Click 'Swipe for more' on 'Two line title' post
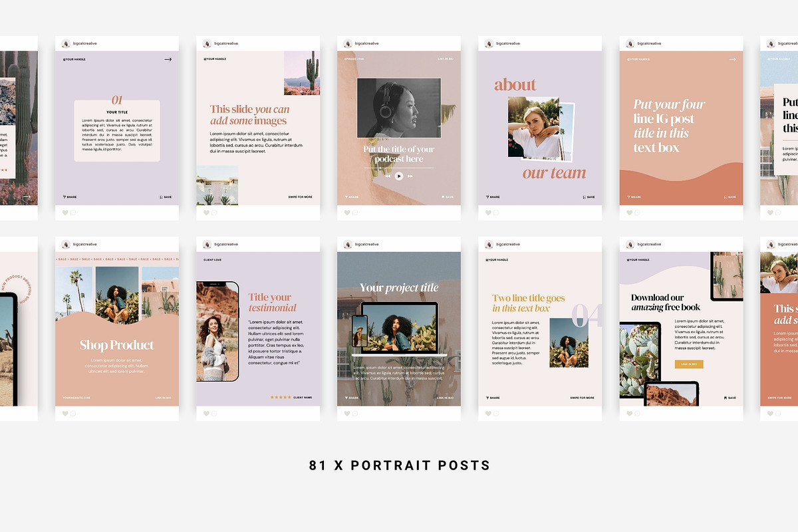 pos(582,398)
